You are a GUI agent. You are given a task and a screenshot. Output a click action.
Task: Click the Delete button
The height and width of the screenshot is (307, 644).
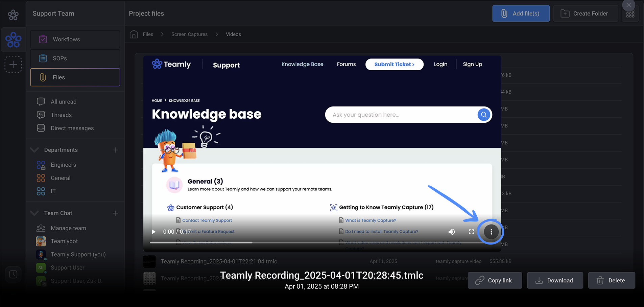click(x=612, y=280)
